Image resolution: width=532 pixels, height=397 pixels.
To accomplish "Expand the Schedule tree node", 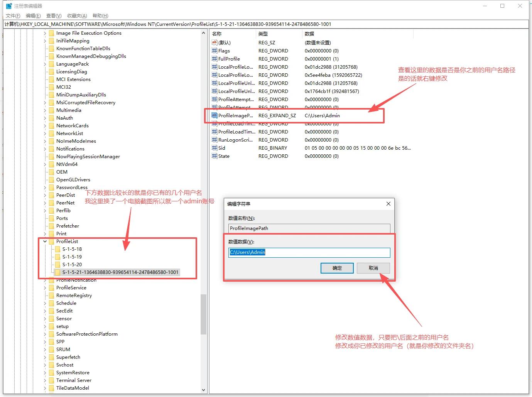I will click(45, 303).
